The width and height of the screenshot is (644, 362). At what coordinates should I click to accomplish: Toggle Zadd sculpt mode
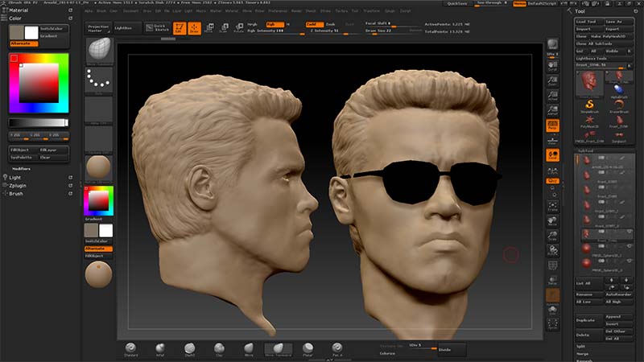pos(315,25)
